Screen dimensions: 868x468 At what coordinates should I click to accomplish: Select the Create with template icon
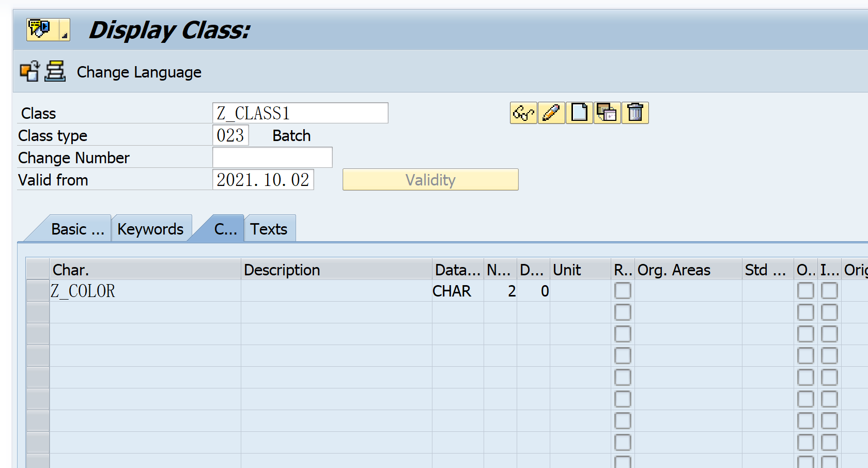607,113
